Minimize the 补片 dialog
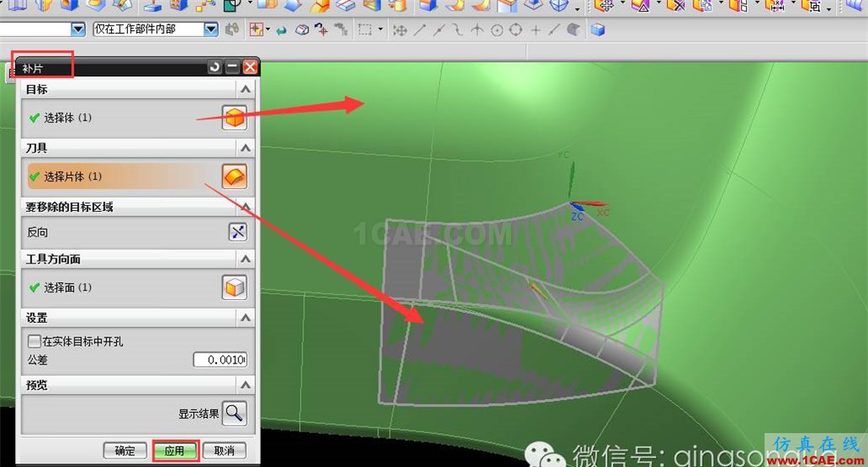Image resolution: width=868 pixels, height=467 pixels. (x=232, y=67)
